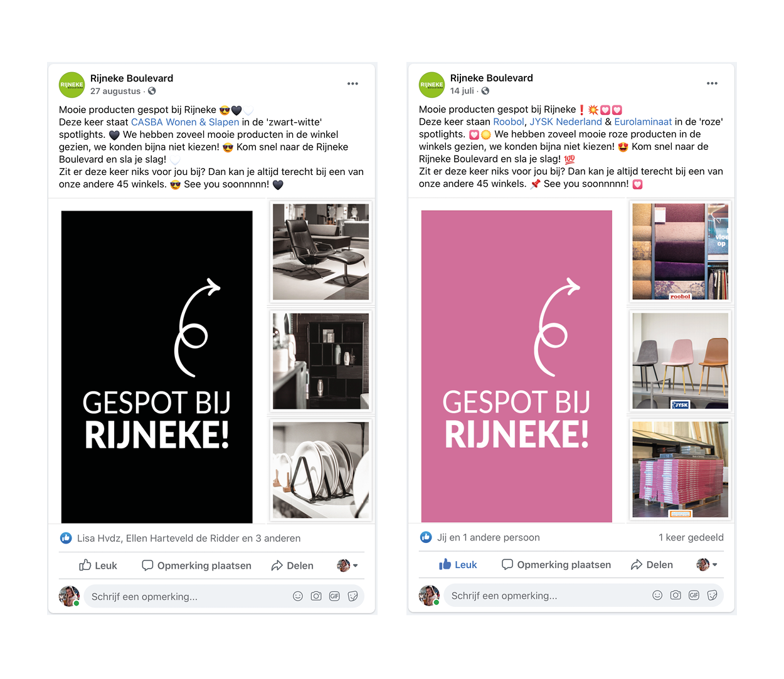Open the Eurolaminaat page link
784x679 pixels.
pos(643,122)
